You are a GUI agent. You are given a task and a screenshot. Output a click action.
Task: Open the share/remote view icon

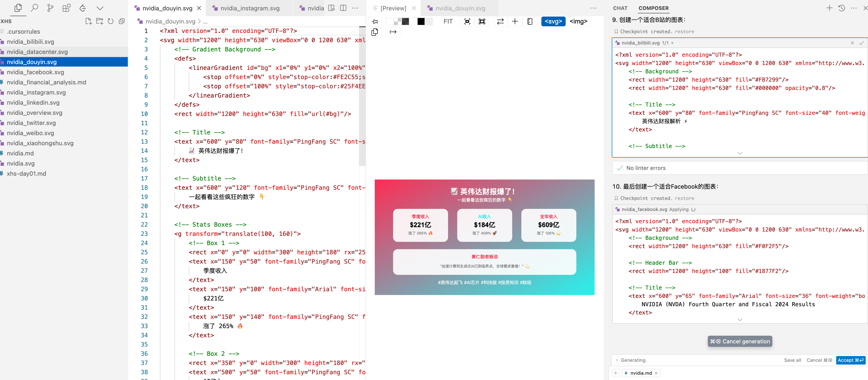click(83, 8)
